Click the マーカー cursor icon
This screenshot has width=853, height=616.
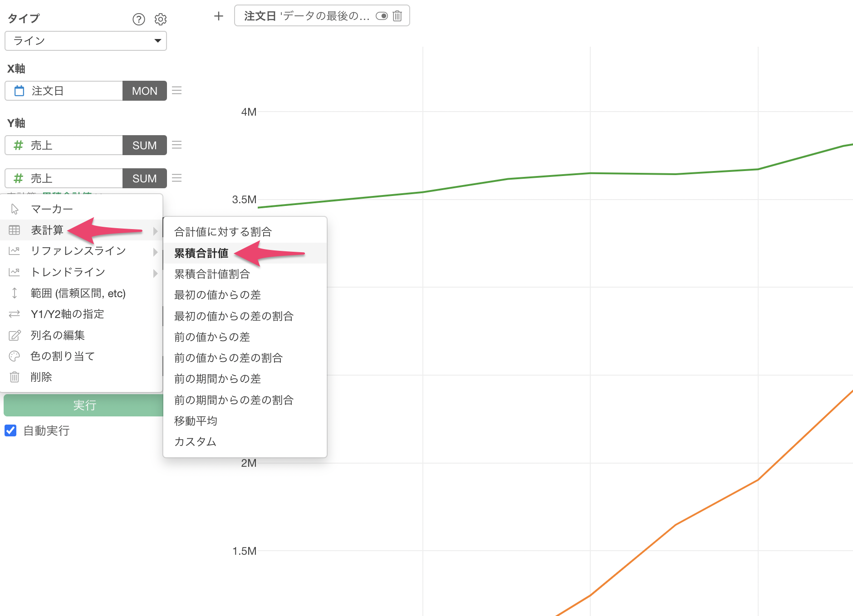point(15,209)
